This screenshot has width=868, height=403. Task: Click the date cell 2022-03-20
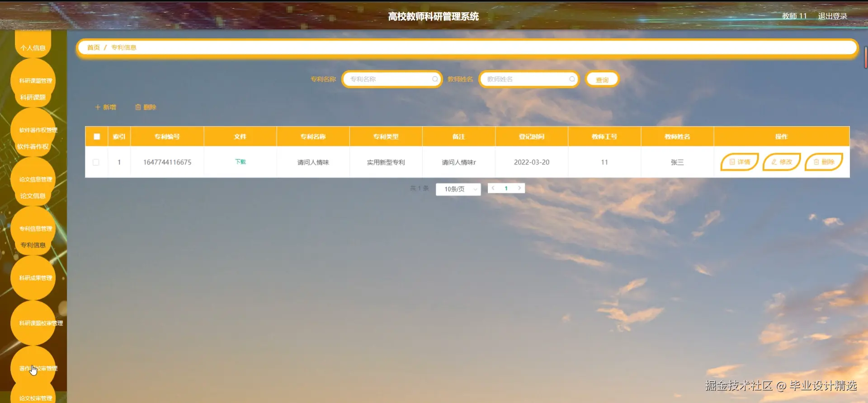(x=532, y=162)
